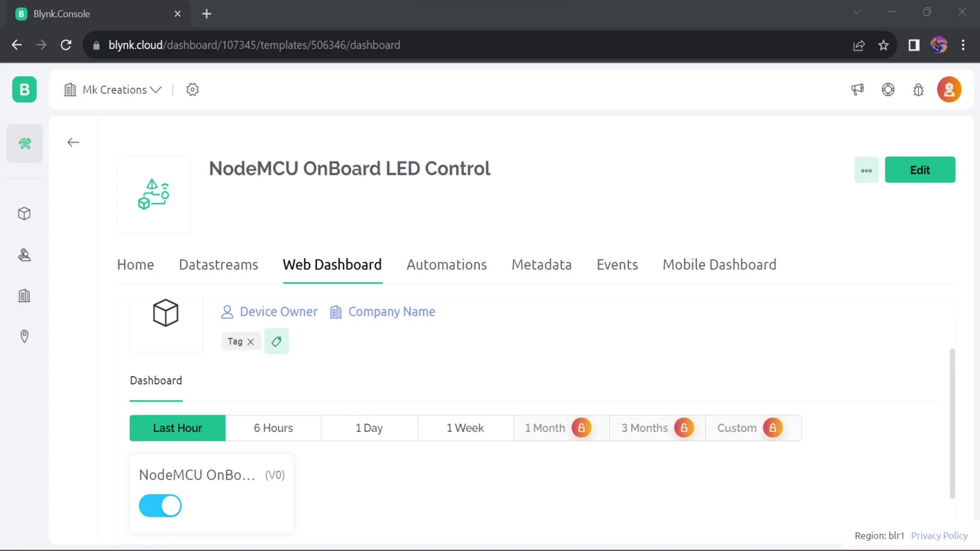Select the 1 Week time range
Viewport: 980px width, 551px height.
coord(465,428)
